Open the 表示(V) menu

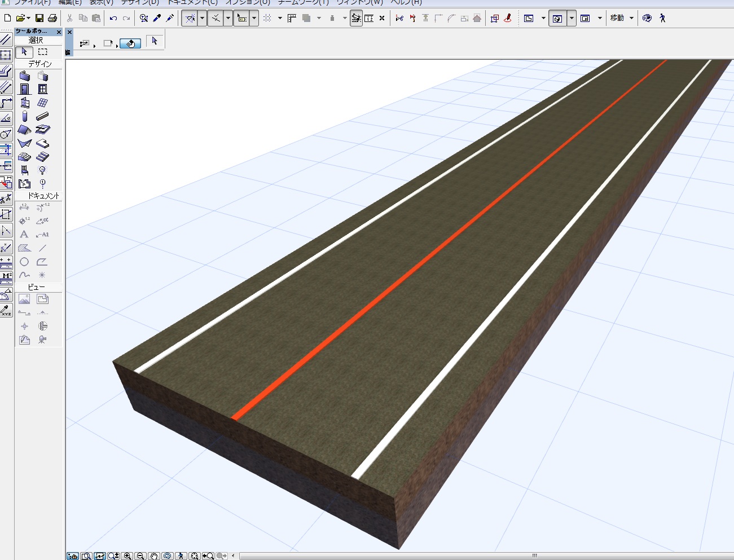(x=102, y=2)
